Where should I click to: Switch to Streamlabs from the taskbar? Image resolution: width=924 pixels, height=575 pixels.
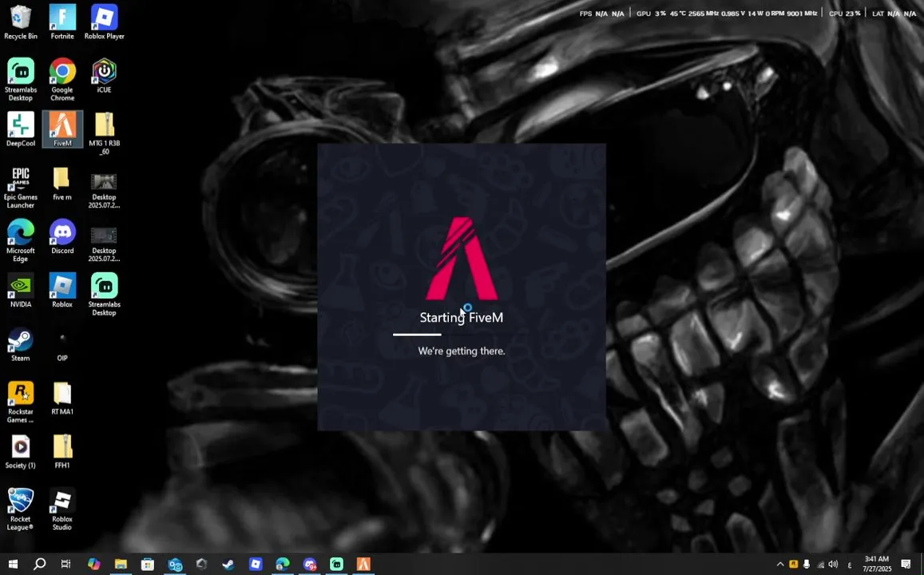(336, 564)
